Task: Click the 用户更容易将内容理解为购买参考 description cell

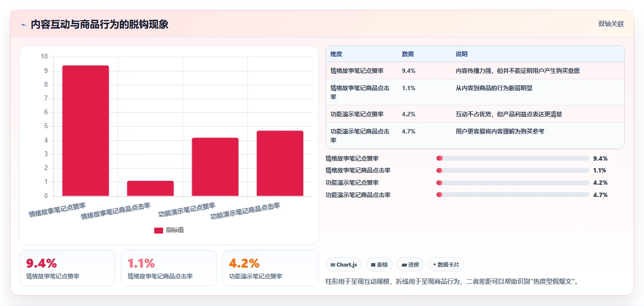Action: [500, 132]
